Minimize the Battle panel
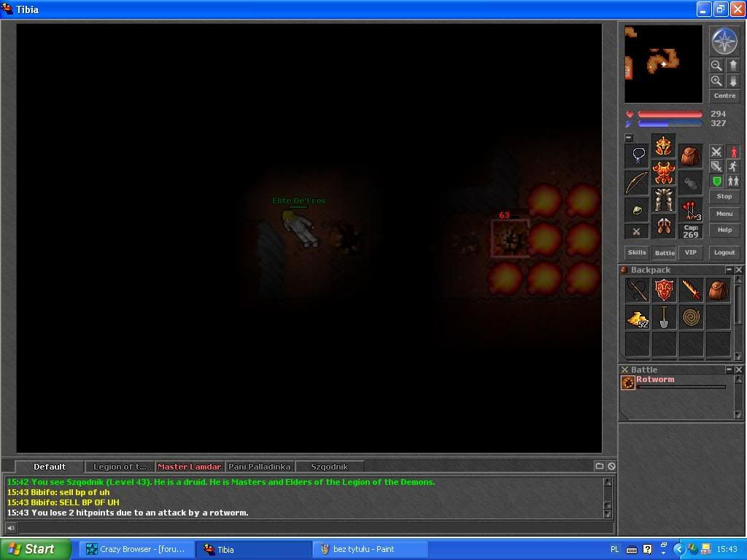This screenshot has height=560, width=747. (729, 370)
